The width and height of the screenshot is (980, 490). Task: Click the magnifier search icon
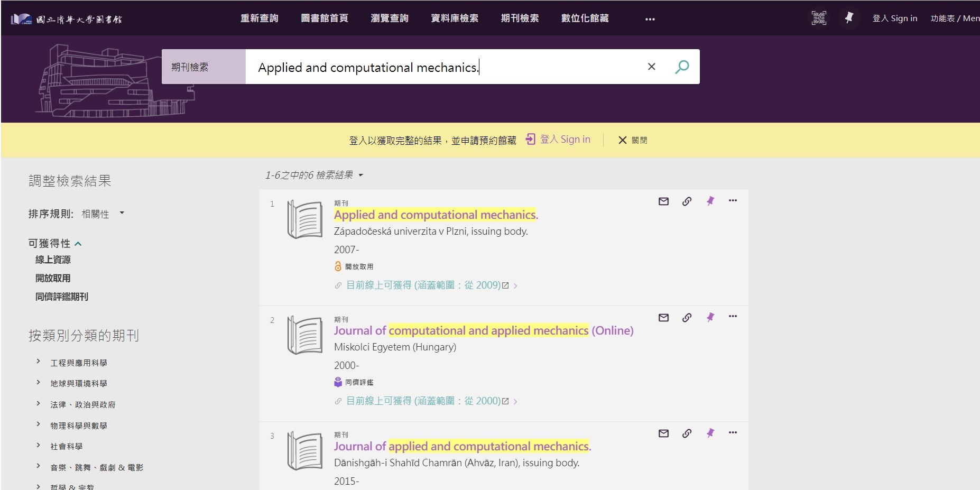tap(682, 67)
